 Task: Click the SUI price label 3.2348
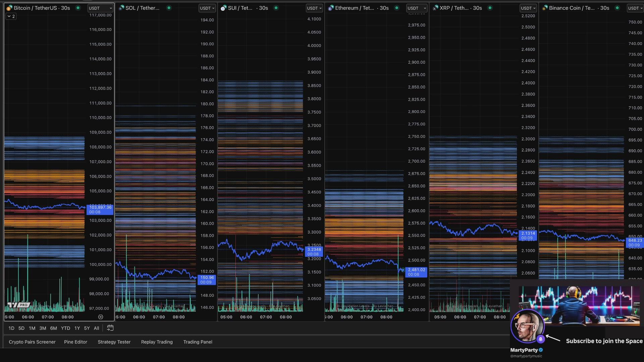[x=314, y=252]
